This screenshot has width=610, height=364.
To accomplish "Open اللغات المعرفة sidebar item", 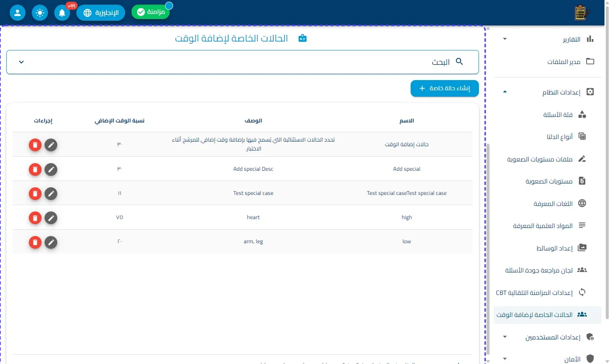I will point(548,203).
